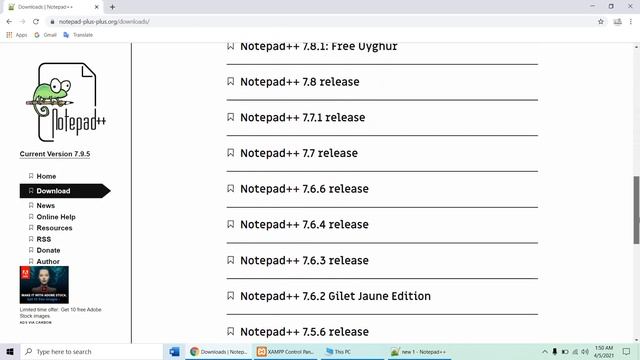Open RSS in the sidebar
The image size is (640, 360).
44,239
